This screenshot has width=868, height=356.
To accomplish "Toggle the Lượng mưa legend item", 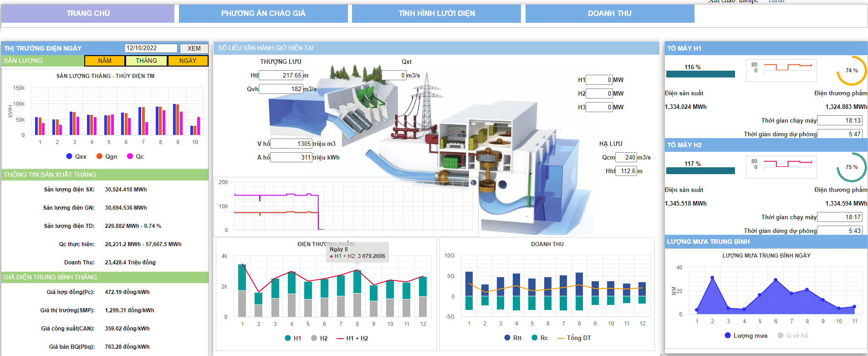I will 746,335.
